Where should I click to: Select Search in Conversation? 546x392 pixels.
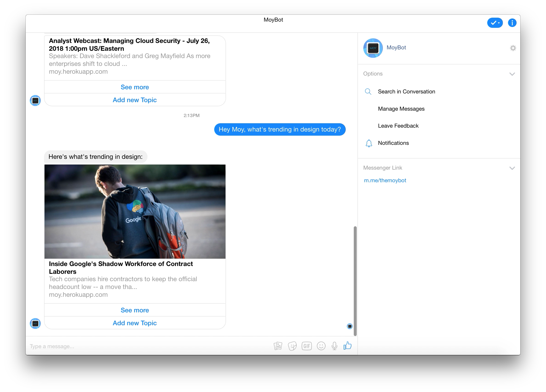[x=406, y=92]
